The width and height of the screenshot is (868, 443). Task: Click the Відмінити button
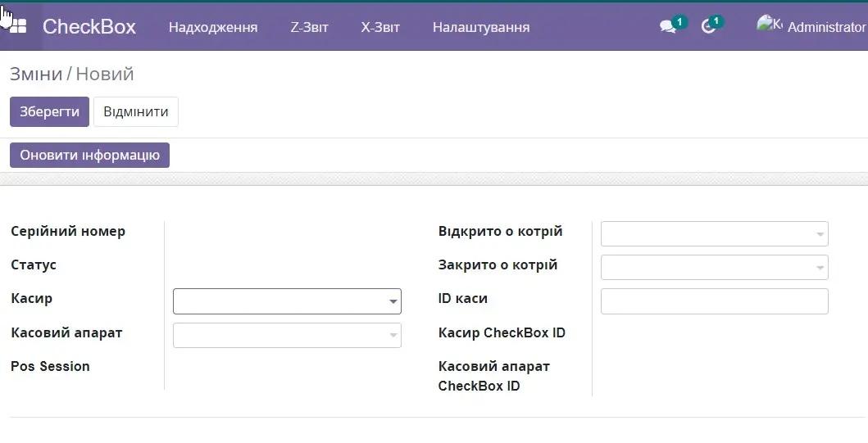[136, 112]
